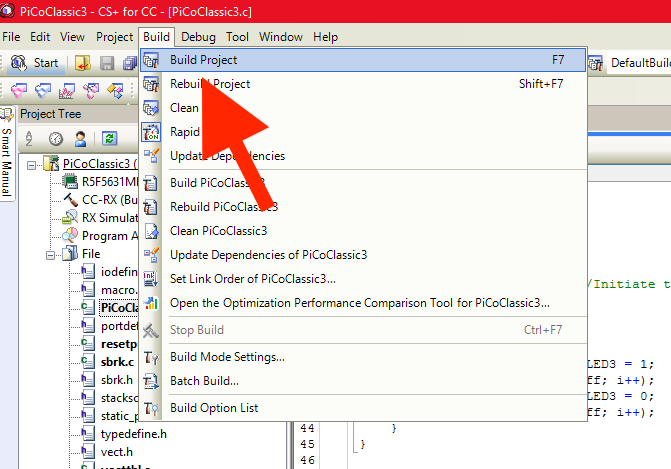Click the second blue tool icon in the second toolbar row
Image resolution: width=671 pixels, height=469 pixels.
(x=42, y=90)
